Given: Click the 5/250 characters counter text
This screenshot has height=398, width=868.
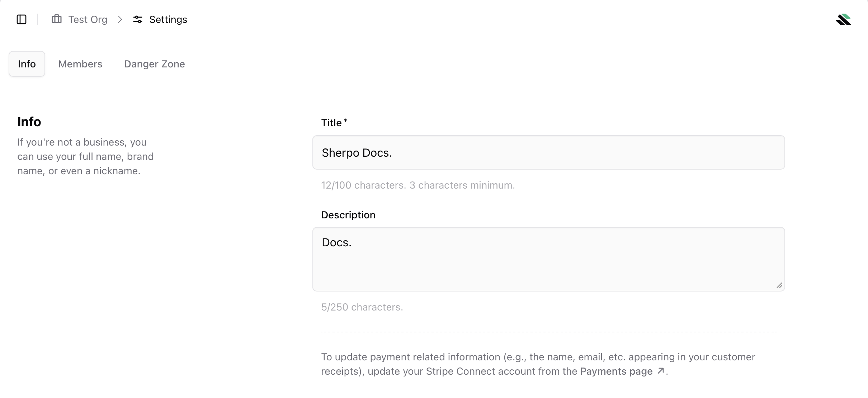Looking at the screenshot, I should (362, 307).
